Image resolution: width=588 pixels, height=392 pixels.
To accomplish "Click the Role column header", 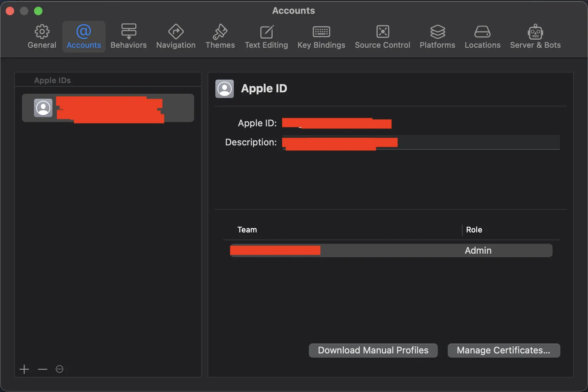I will 474,230.
